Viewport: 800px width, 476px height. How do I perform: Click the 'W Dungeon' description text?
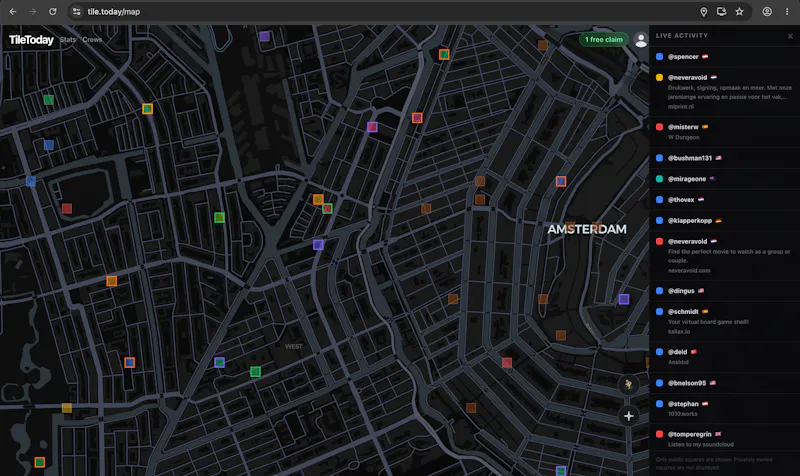pyautogui.click(x=684, y=137)
